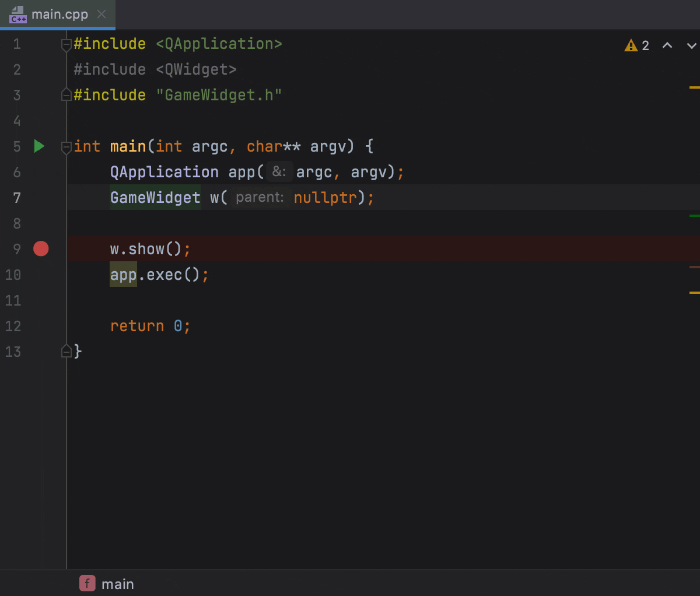Click the yellow warning stripe in the scrollbar
700x596 pixels.
[x=696, y=86]
